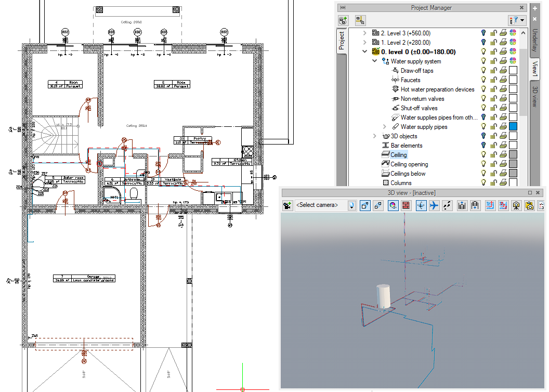Click the plus icon on the right sidebar
Screen dimensions: 549x392
pos(534,8)
